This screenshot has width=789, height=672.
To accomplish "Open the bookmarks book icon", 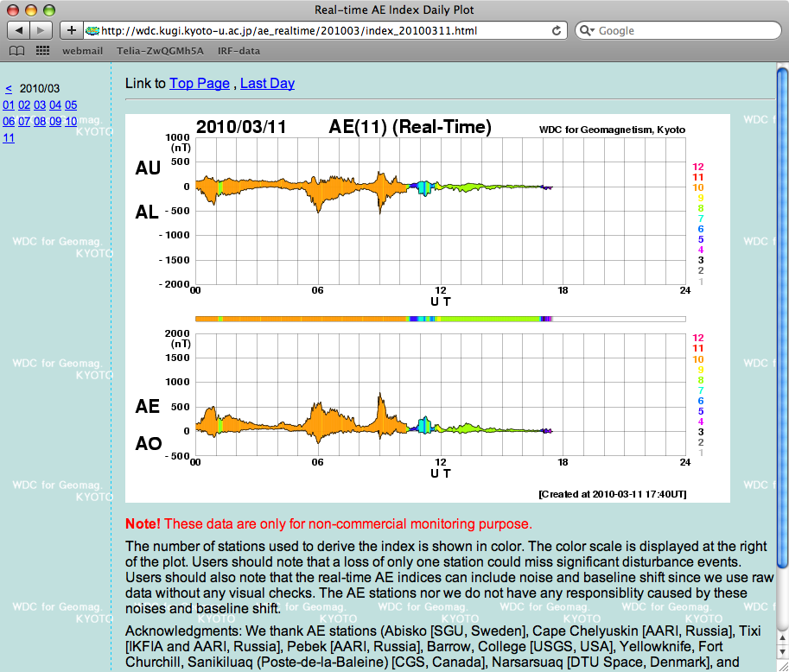I will [16, 51].
